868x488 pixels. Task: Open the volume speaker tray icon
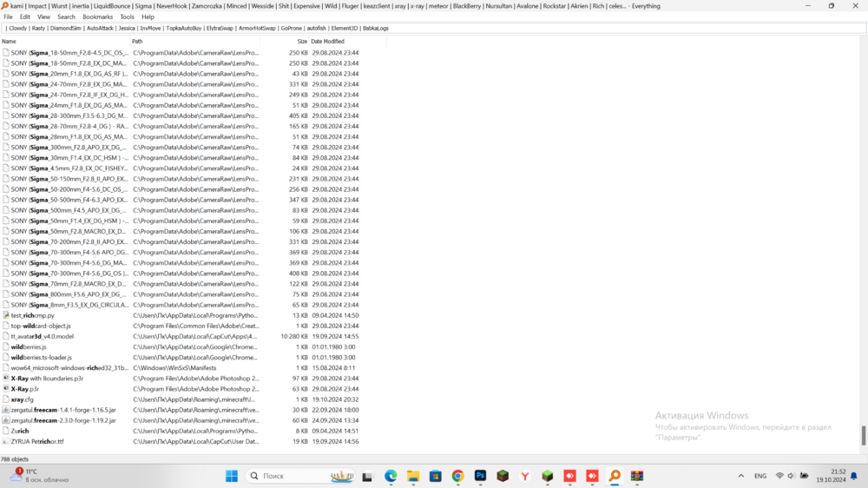click(791, 476)
